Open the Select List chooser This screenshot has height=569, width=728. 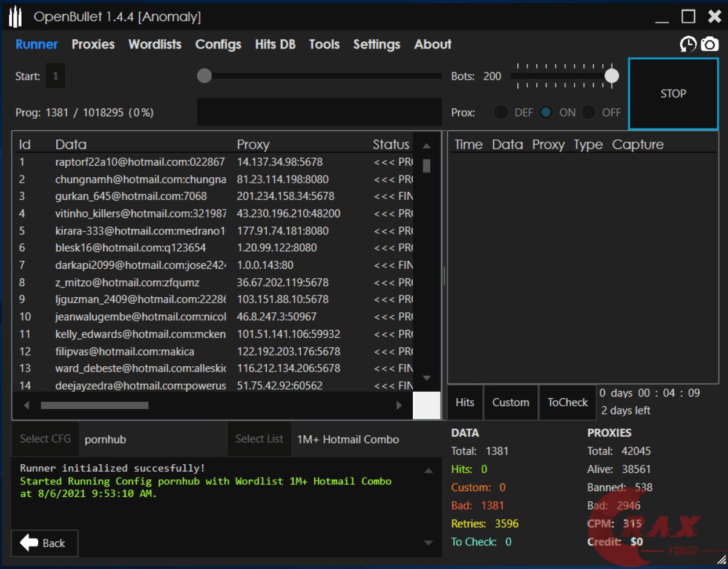click(259, 439)
